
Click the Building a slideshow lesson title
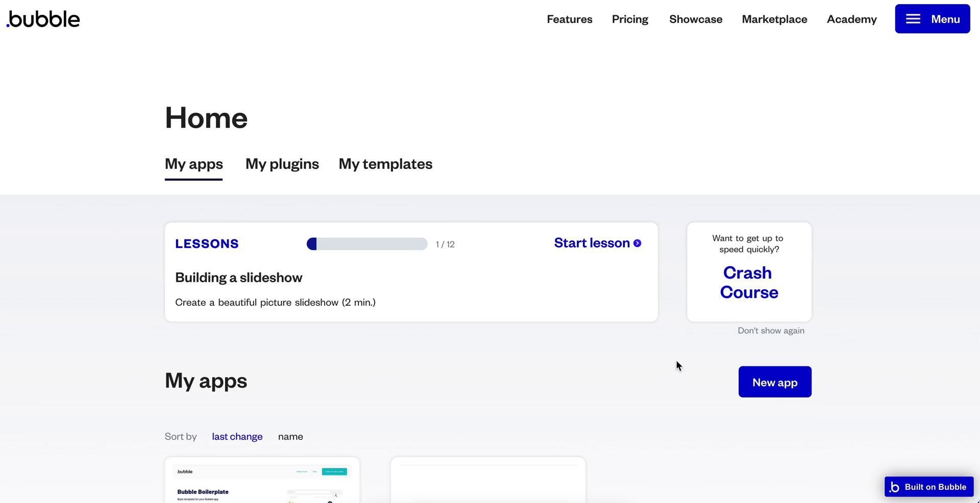(238, 278)
